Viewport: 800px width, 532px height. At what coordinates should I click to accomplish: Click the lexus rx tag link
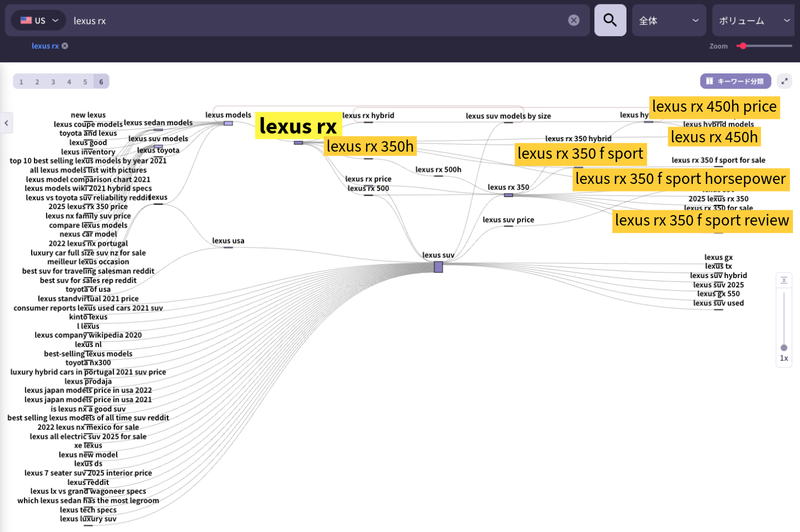(45, 46)
